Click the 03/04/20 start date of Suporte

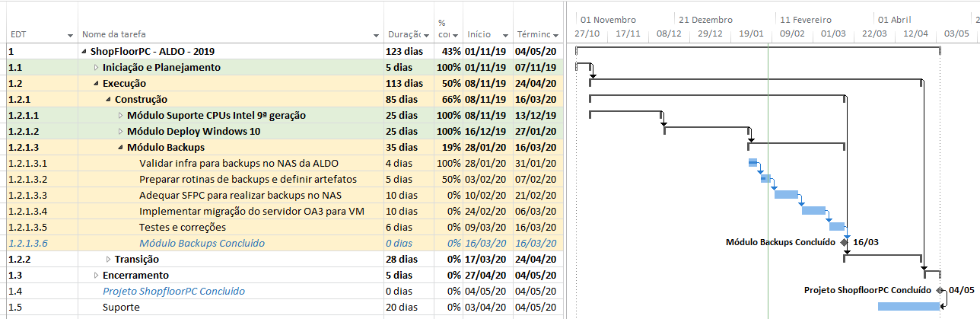(485, 307)
